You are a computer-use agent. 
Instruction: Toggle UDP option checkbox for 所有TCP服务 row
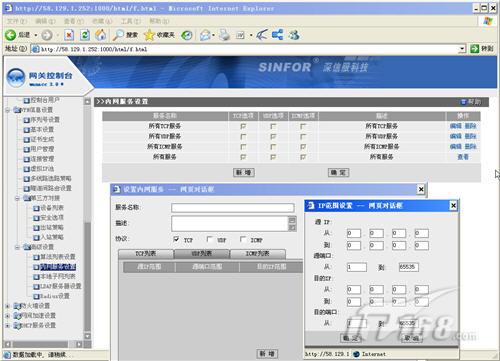coord(273,126)
